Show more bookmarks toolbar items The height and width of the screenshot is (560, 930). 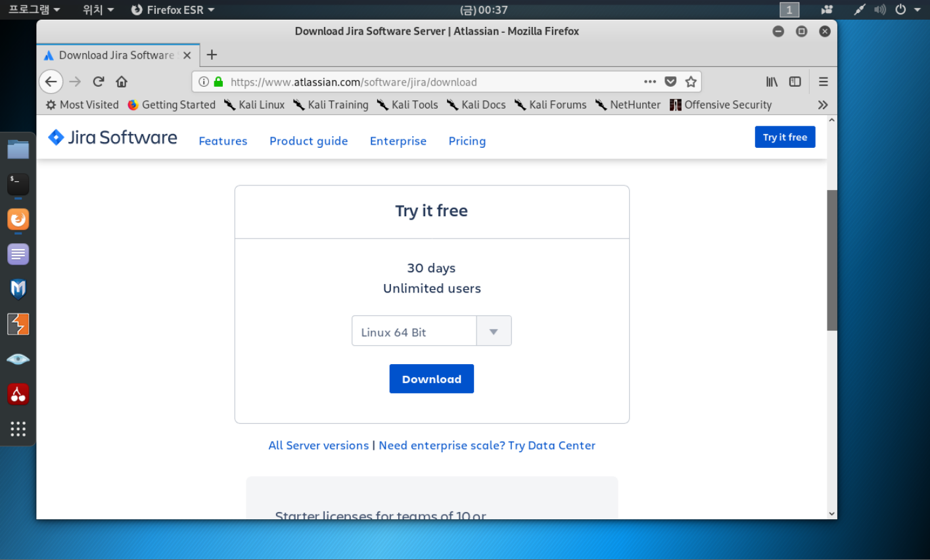(x=823, y=105)
